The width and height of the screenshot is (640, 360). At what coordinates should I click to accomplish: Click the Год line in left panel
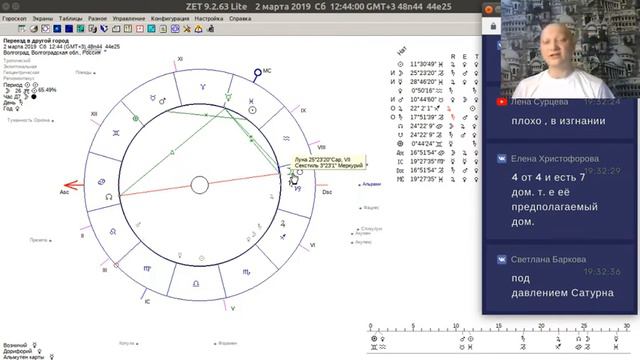click(x=11, y=109)
